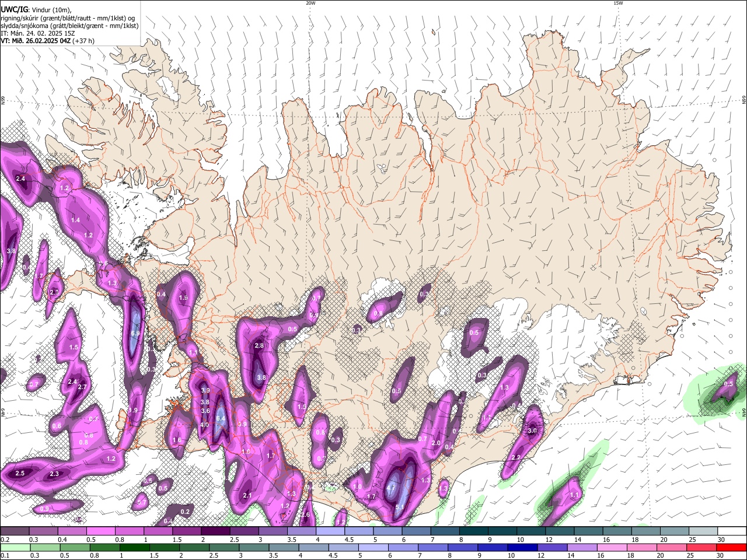Click the 6.9 precipitation value on the map
Screen dimensions: 747x560
pyautogui.click(x=136, y=333)
